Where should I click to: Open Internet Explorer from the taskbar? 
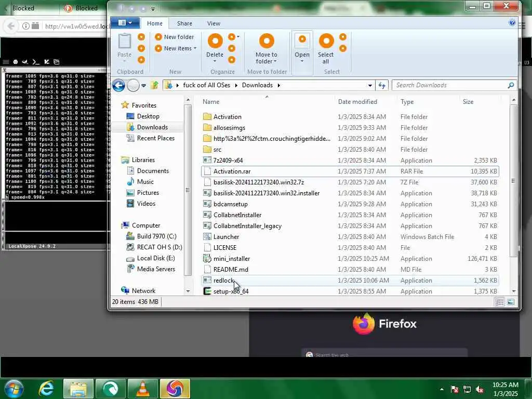click(46, 389)
